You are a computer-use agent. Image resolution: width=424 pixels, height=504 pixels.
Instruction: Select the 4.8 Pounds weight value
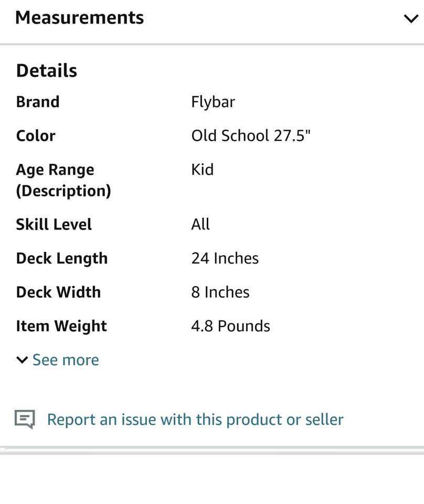point(231,326)
